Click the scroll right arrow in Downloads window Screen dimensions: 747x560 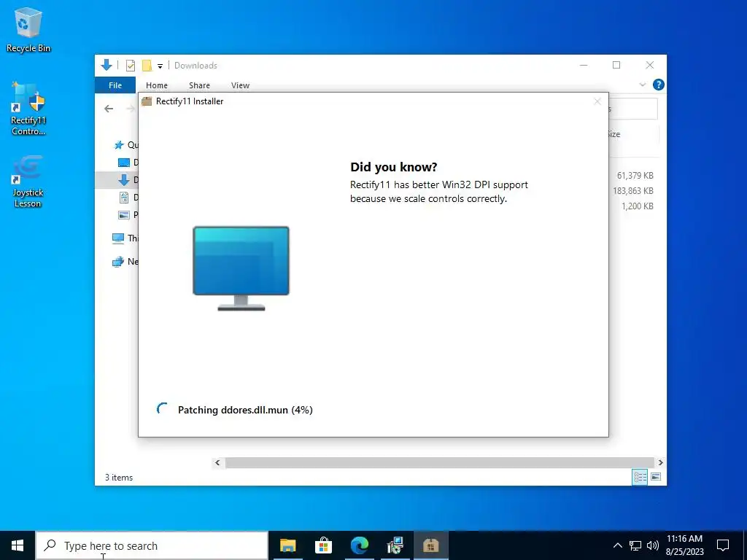[660, 462]
